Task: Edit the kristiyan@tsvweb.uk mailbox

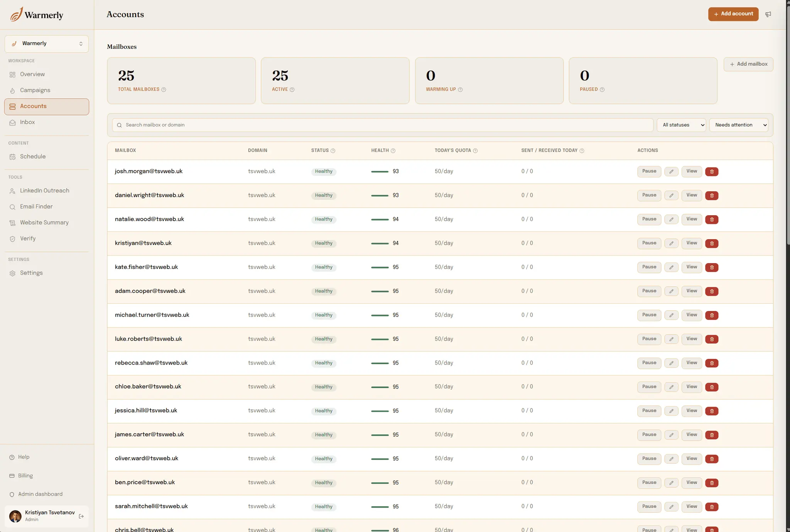Action: [x=671, y=243]
